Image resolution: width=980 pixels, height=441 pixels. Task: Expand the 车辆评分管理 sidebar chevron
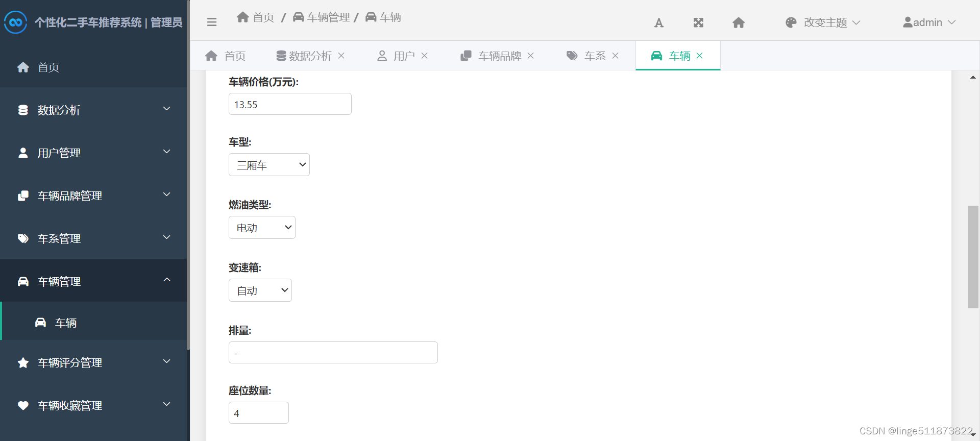pos(166,361)
